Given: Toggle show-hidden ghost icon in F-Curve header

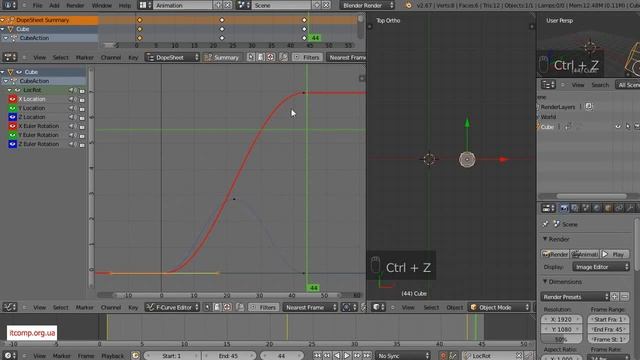Looking at the screenshot, I should (217, 307).
